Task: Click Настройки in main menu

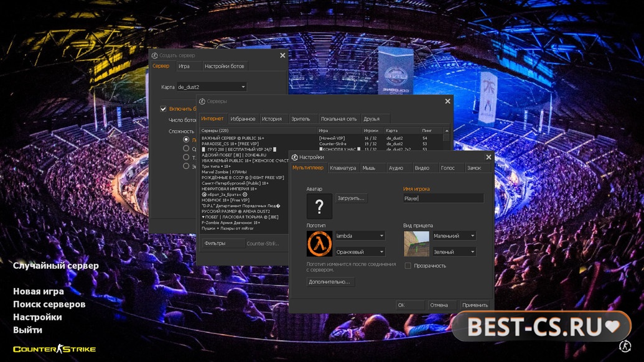Action: (x=37, y=317)
